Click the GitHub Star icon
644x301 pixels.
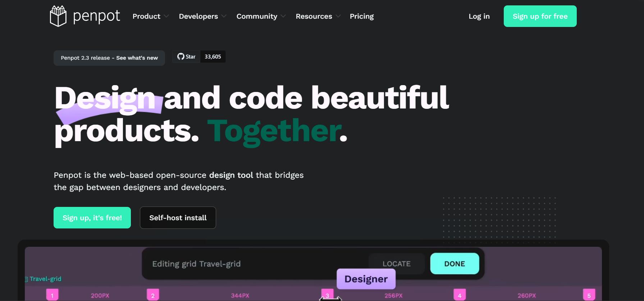click(x=181, y=57)
